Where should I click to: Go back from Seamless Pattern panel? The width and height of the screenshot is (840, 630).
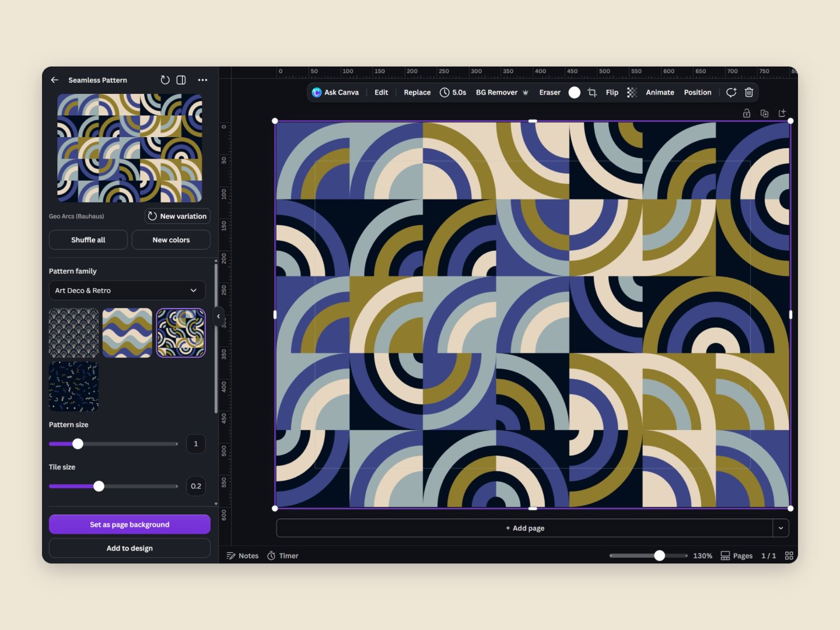(x=55, y=80)
